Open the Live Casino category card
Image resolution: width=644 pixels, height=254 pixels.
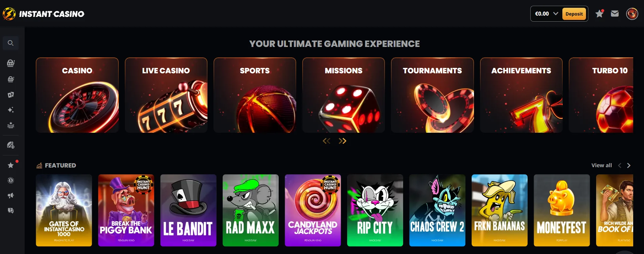pyautogui.click(x=166, y=95)
